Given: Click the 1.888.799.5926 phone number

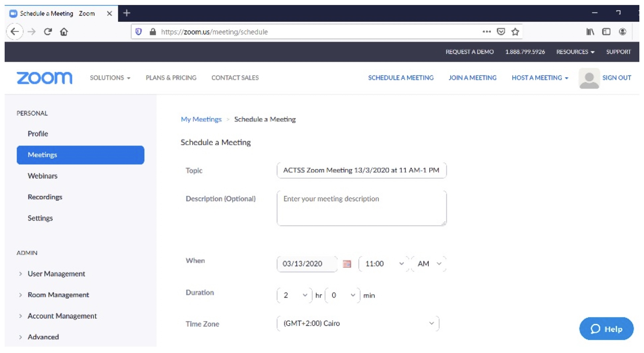Looking at the screenshot, I should click(x=525, y=52).
